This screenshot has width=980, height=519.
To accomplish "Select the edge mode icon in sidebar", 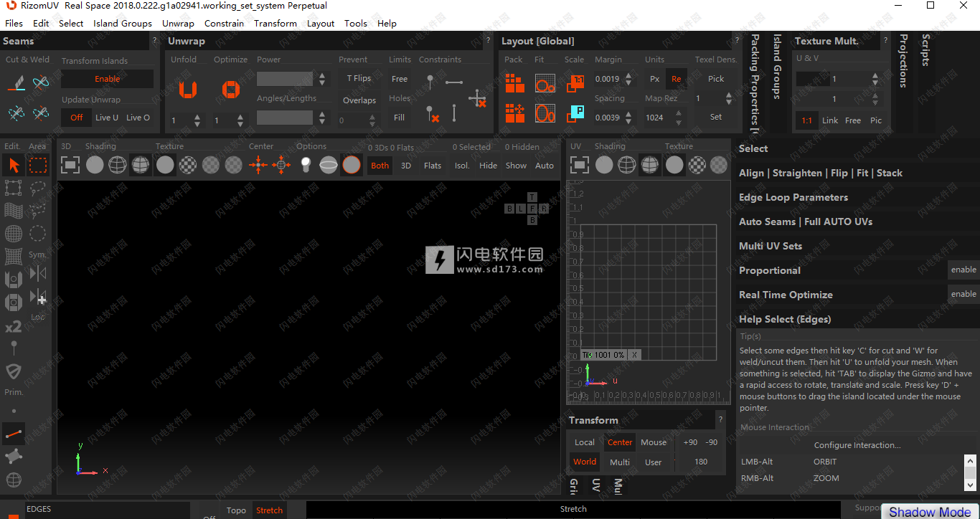I will (14, 434).
